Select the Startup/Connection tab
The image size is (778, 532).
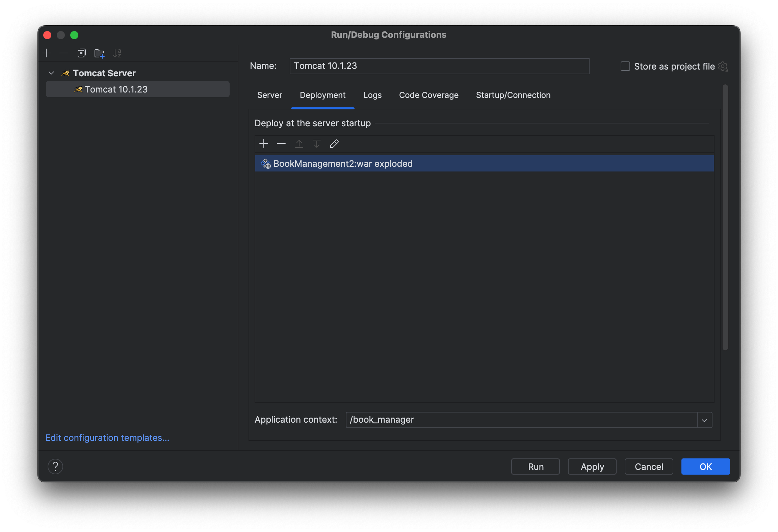click(x=513, y=95)
